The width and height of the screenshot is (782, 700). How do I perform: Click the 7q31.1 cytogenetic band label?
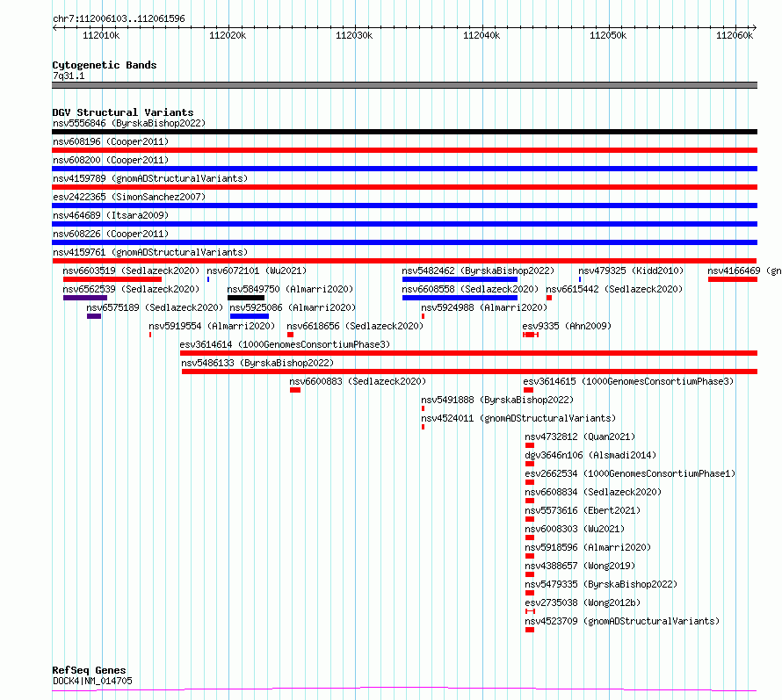pos(69,76)
